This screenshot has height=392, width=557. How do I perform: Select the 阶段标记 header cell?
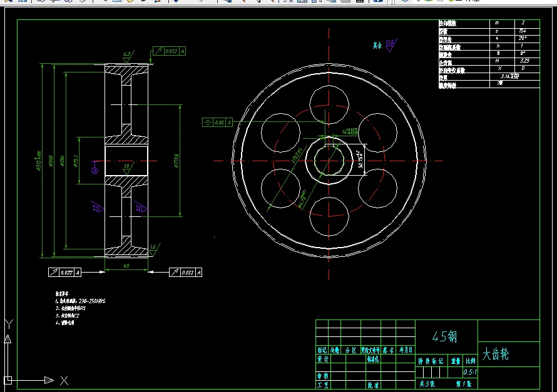coord(431,361)
